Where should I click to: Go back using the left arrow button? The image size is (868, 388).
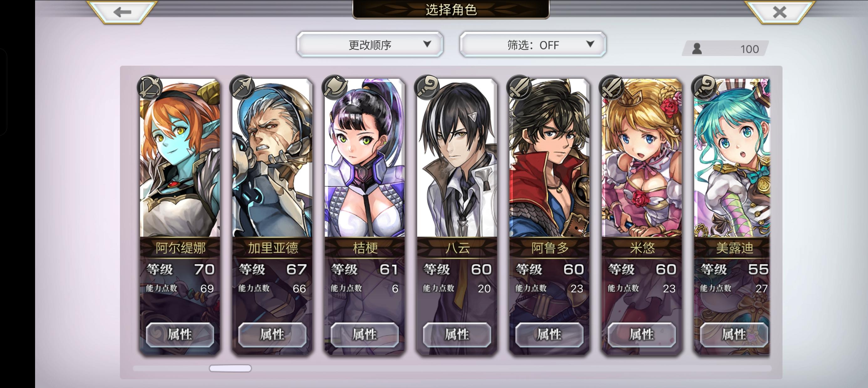[x=122, y=12]
